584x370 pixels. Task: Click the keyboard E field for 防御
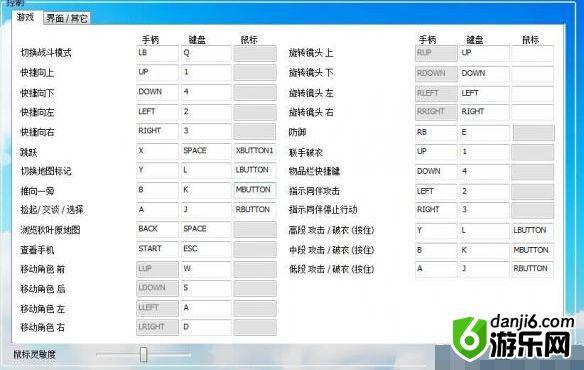pyautogui.click(x=484, y=133)
